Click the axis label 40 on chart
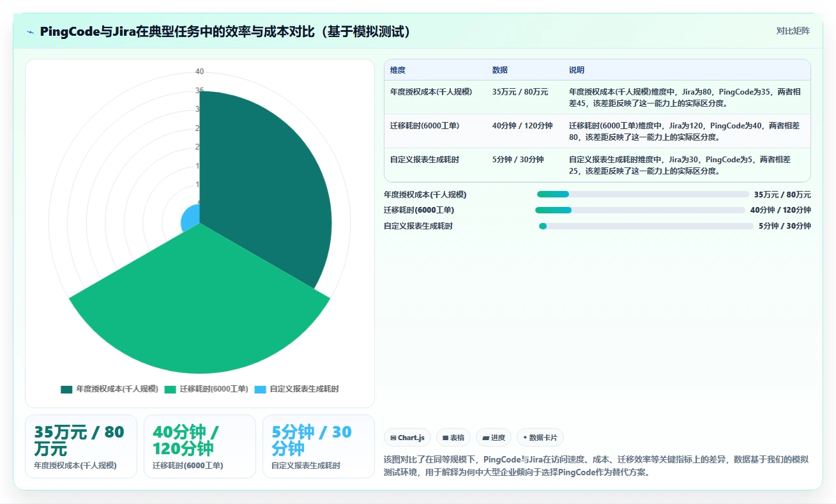The image size is (836, 504). (200, 72)
